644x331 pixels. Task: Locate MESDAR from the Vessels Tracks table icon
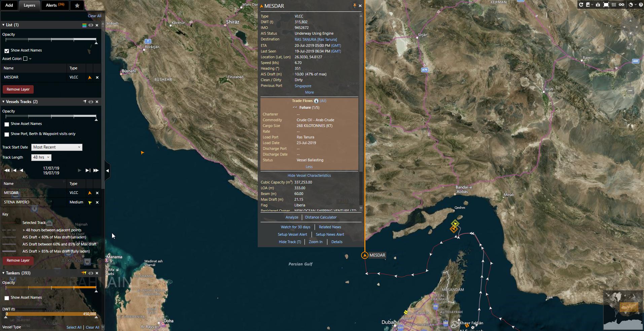[x=90, y=193]
